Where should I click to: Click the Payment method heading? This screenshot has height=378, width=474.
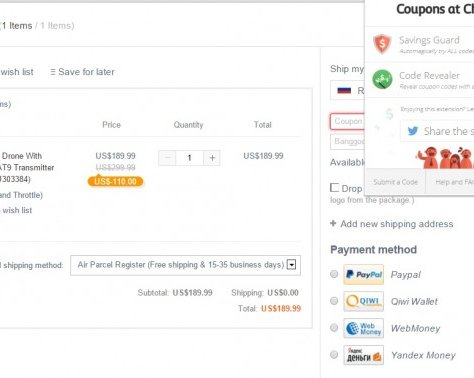coord(373,249)
